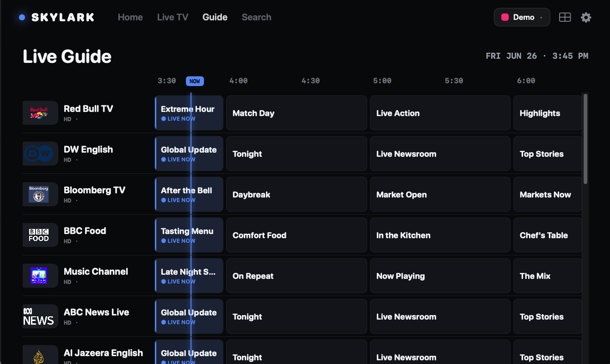Play Extreme Hour on Red Bull TV
The image size is (610, 364).
(x=189, y=113)
